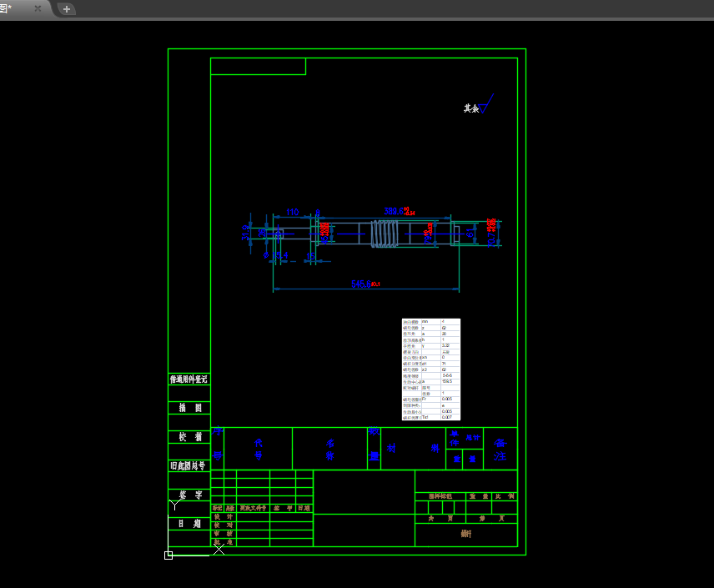The width and height of the screenshot is (714, 588).
Task: Click the worm thread coil on the shaft
Action: pyautogui.click(x=385, y=234)
